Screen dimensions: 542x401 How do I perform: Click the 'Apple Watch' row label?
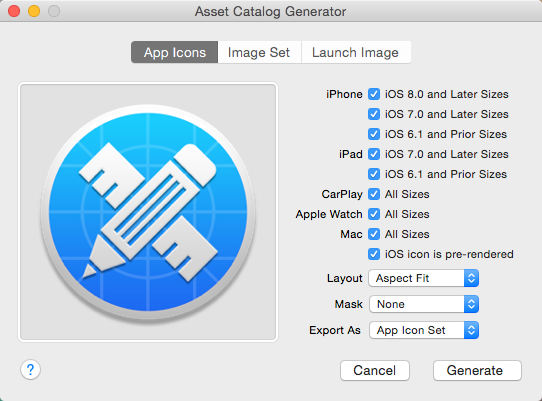329,214
